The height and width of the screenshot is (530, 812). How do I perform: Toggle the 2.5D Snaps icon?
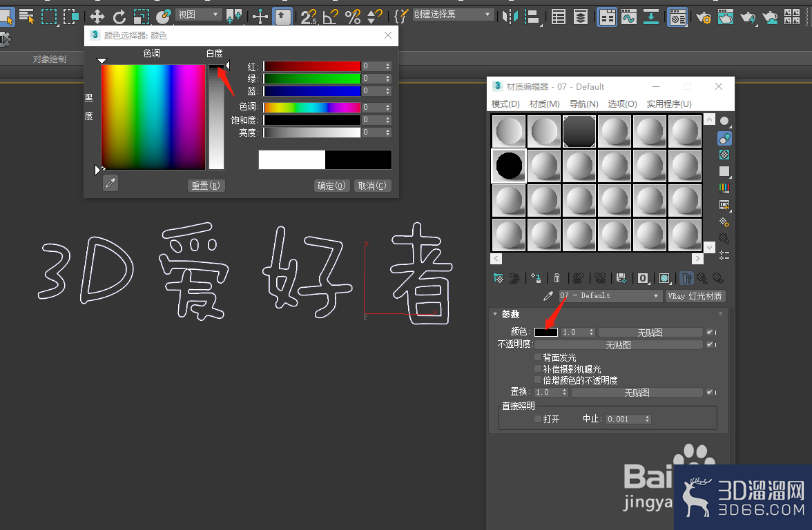coord(308,17)
